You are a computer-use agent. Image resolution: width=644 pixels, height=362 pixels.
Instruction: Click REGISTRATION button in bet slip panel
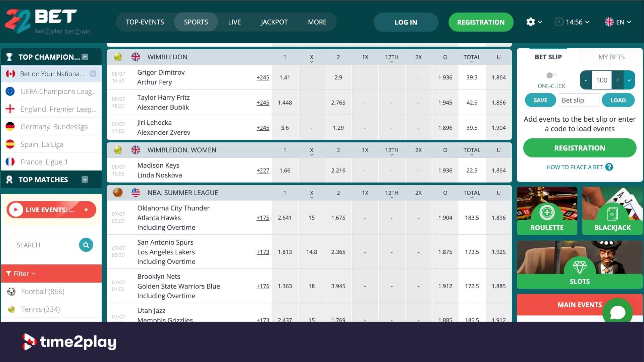580,148
